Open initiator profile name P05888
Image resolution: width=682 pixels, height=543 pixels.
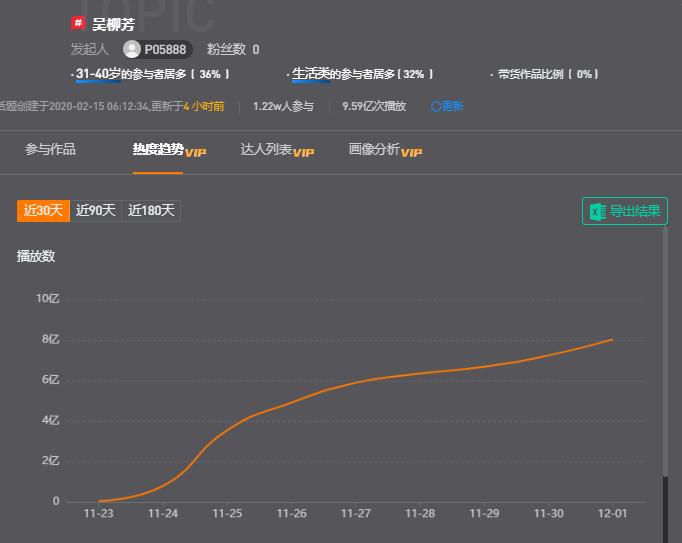point(165,50)
